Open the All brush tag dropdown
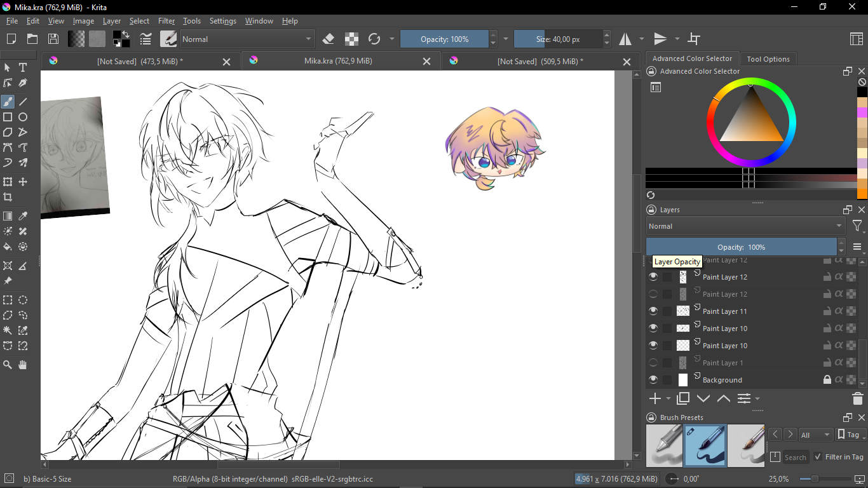 815,435
